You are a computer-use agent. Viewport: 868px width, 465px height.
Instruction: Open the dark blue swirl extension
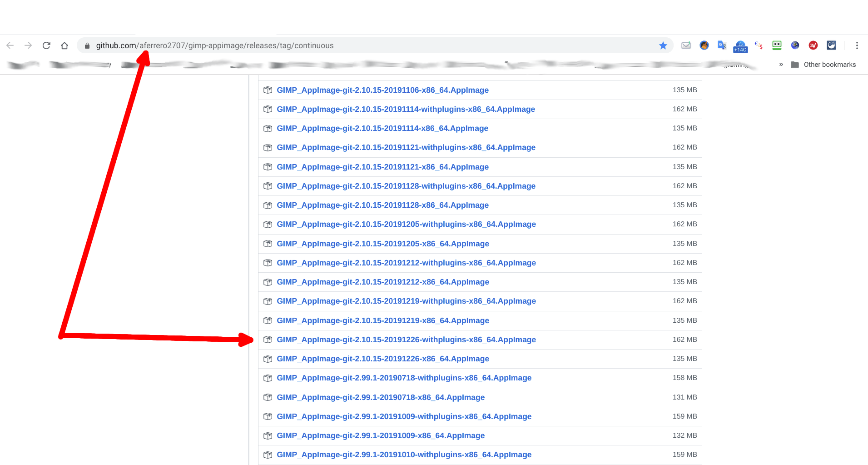[831, 45]
